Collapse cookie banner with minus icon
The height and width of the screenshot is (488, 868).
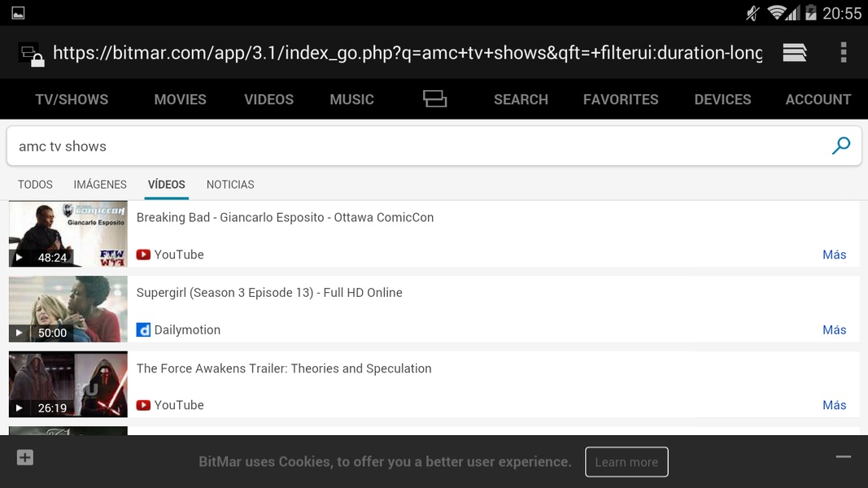(x=843, y=456)
